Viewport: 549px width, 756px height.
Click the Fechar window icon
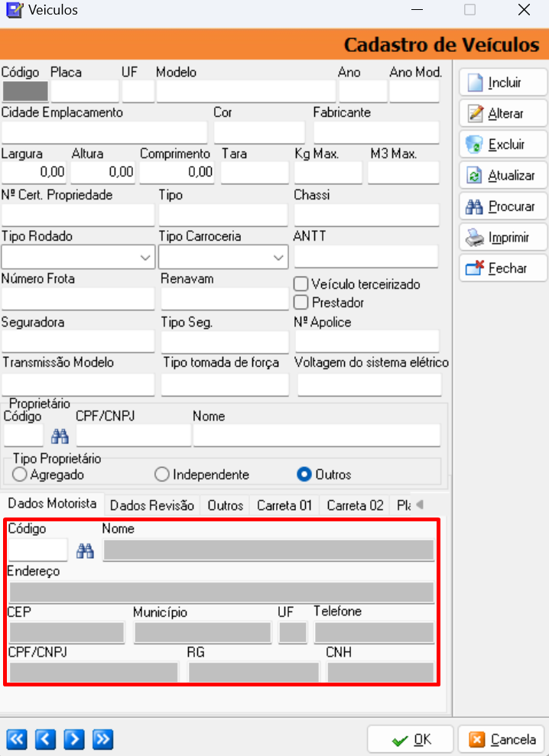[475, 268]
